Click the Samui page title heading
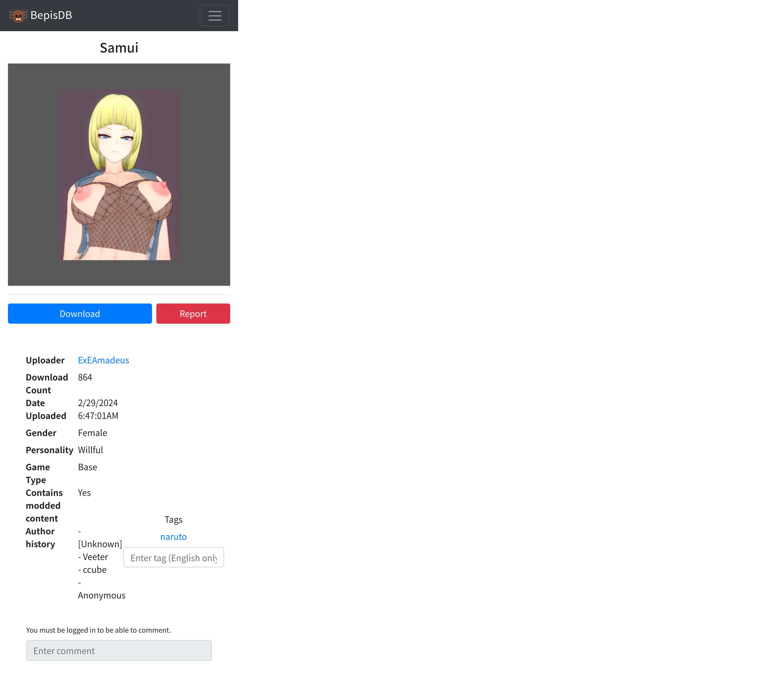This screenshot has width=784, height=673. (119, 48)
